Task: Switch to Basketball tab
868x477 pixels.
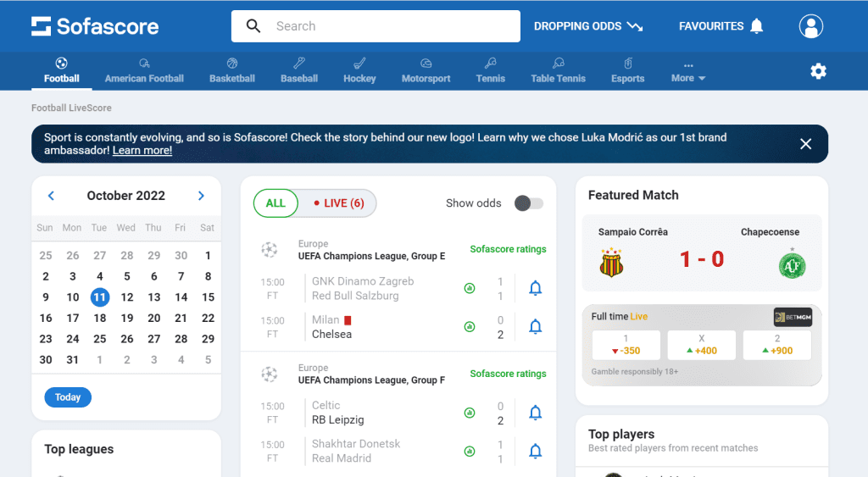Action: tap(232, 71)
